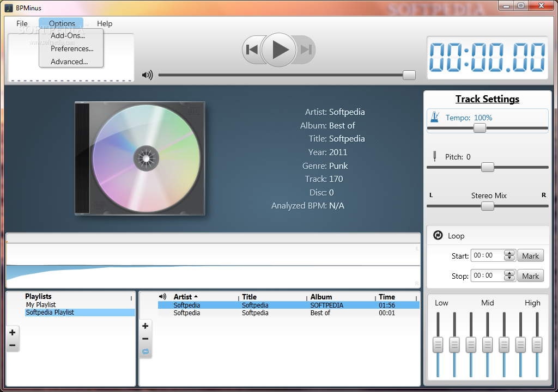Viewport: 558px width, 392px height.
Task: Adjust the third equalizer band fader
Action: click(471, 345)
